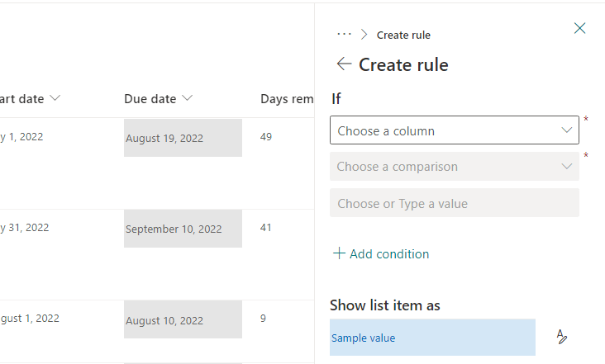Close the Create rule panel
This screenshot has height=364, width=605.
[579, 28]
